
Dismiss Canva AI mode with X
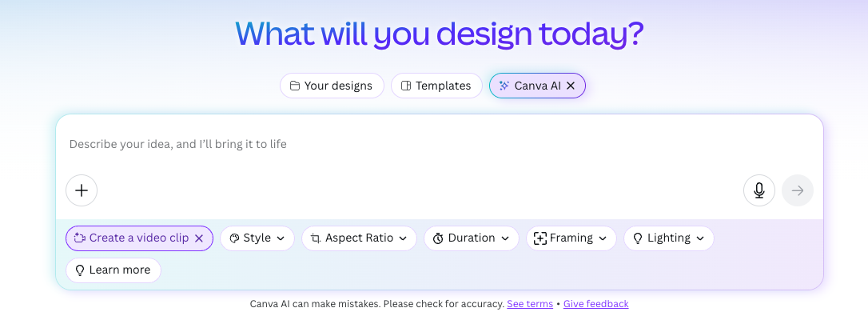click(571, 86)
